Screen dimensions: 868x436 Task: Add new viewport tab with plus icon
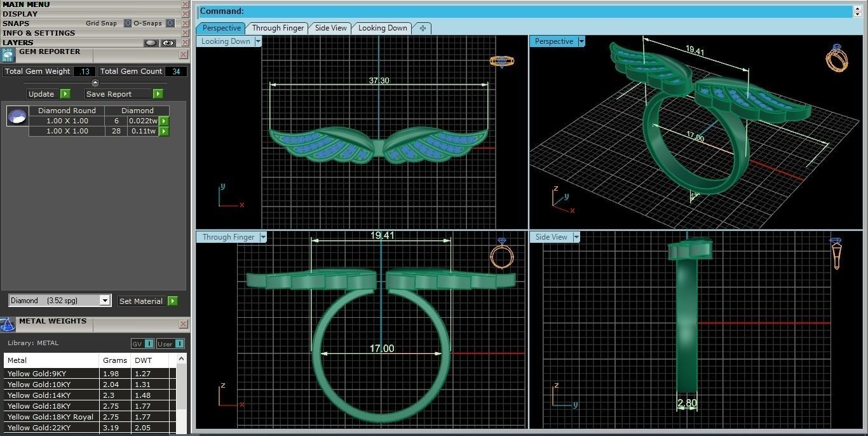pos(423,28)
